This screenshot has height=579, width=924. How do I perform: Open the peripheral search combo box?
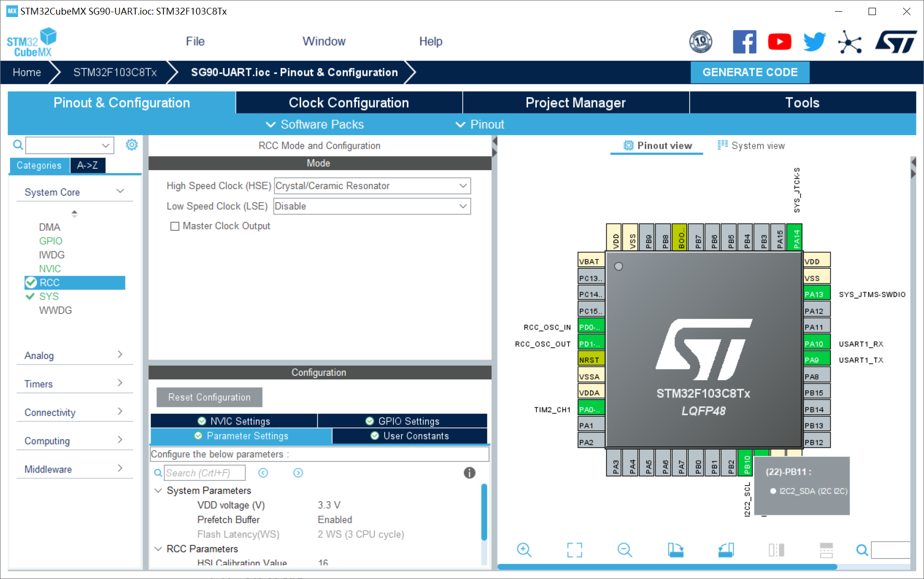(x=70, y=145)
